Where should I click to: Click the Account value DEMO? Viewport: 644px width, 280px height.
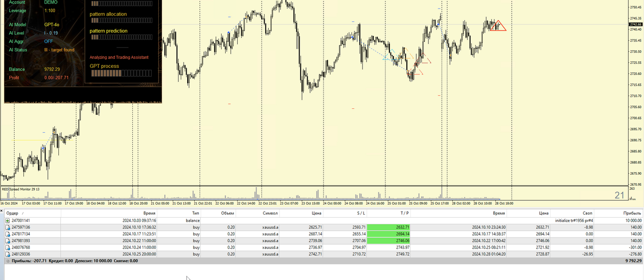point(50,2)
